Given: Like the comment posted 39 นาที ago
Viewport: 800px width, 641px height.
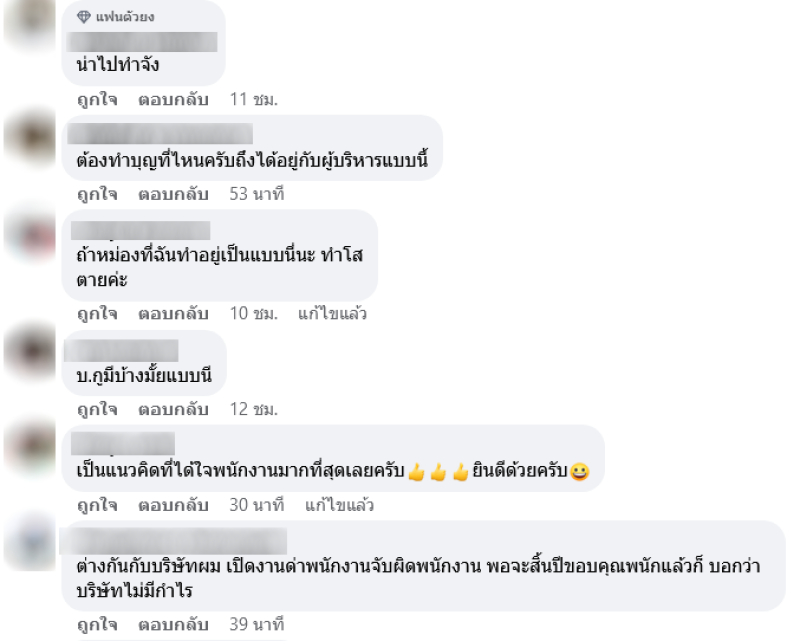Looking at the screenshot, I should point(97,624).
